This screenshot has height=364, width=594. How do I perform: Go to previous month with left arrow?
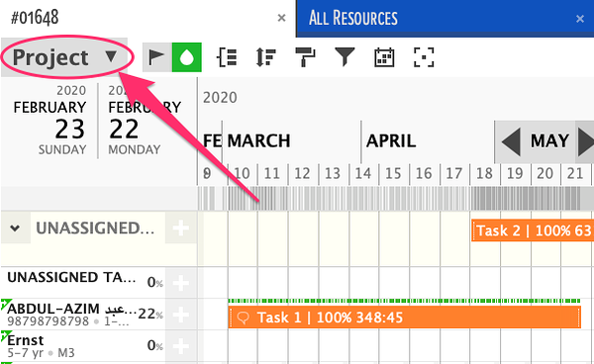(x=511, y=141)
